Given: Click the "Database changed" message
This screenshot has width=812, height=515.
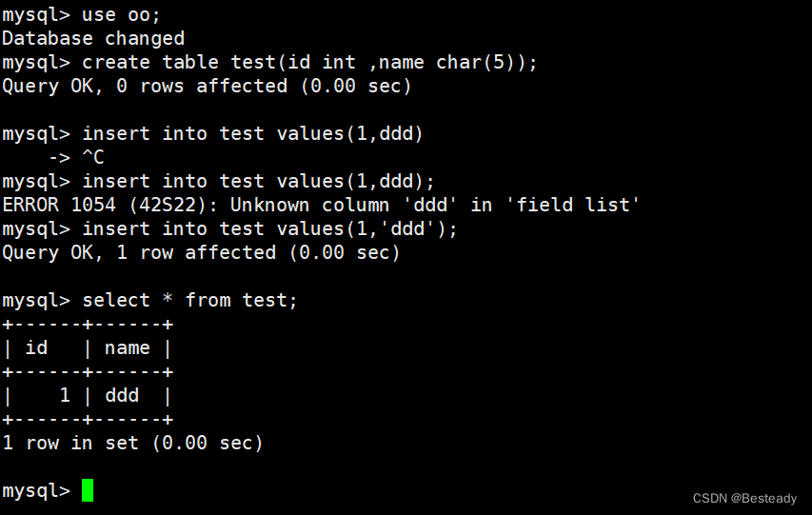Looking at the screenshot, I should pos(92,38).
